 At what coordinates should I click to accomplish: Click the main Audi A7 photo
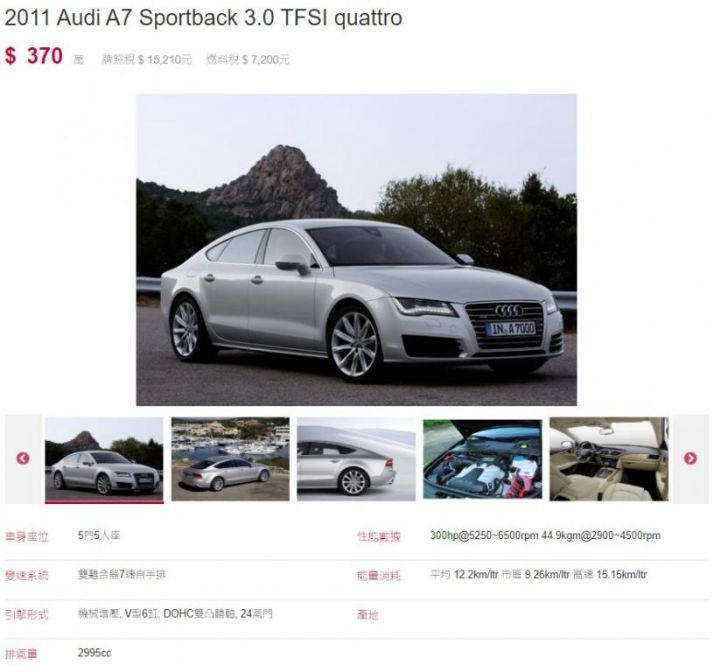click(x=356, y=249)
